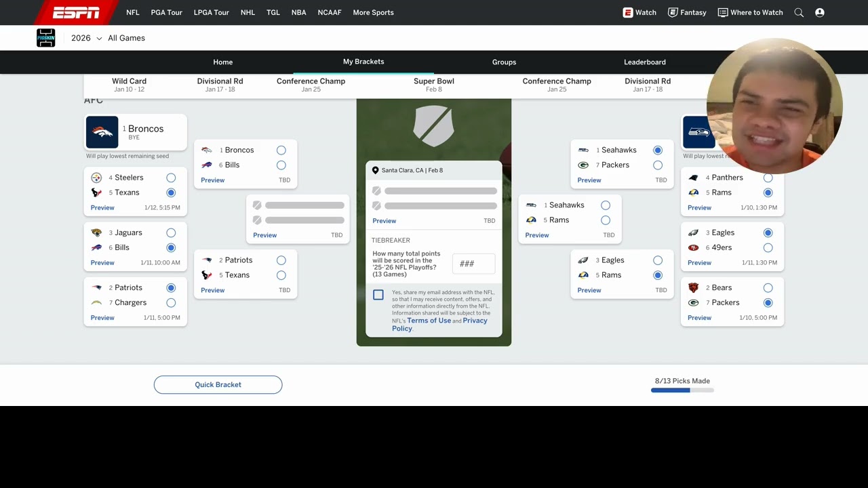Open the Fantasy link in header
Screen dimensions: 868x488
687,12
